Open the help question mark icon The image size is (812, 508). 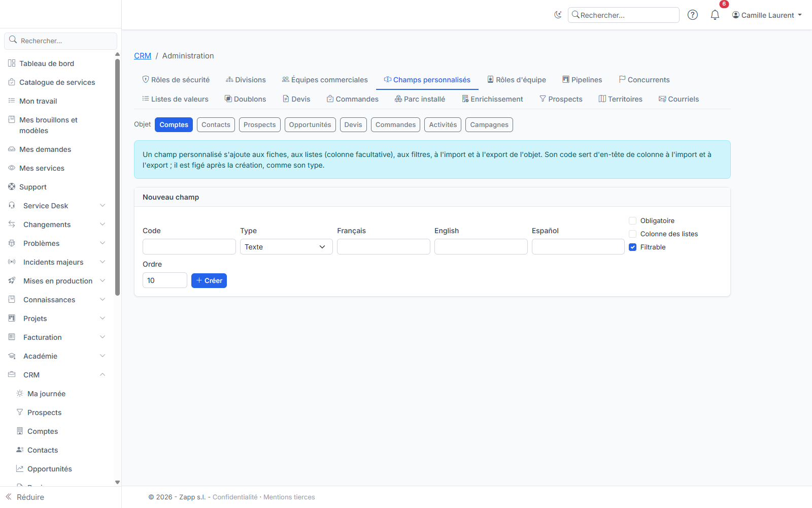point(692,15)
